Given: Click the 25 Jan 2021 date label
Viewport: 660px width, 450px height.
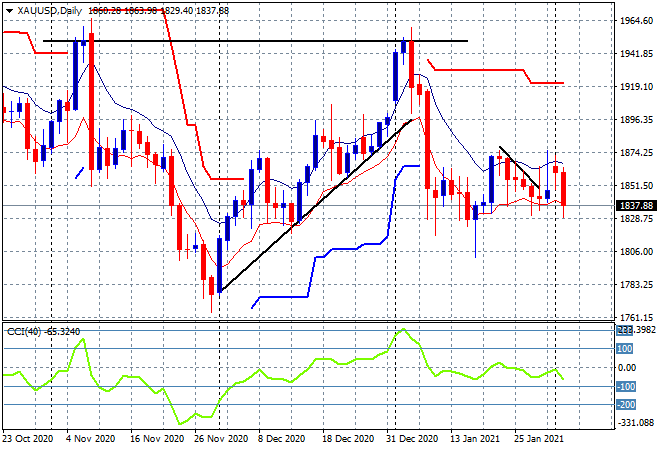Looking at the screenshot, I should click(538, 438).
